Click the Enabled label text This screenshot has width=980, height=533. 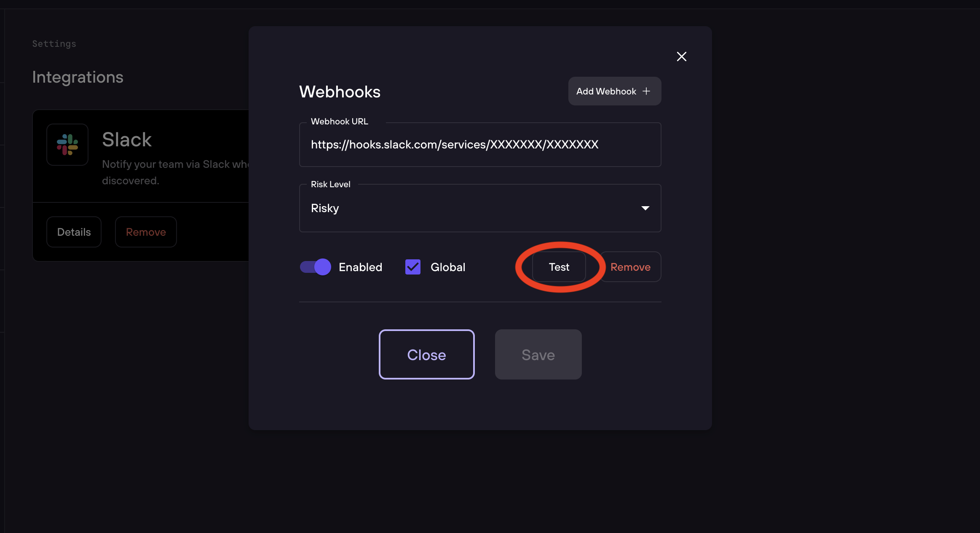point(360,267)
